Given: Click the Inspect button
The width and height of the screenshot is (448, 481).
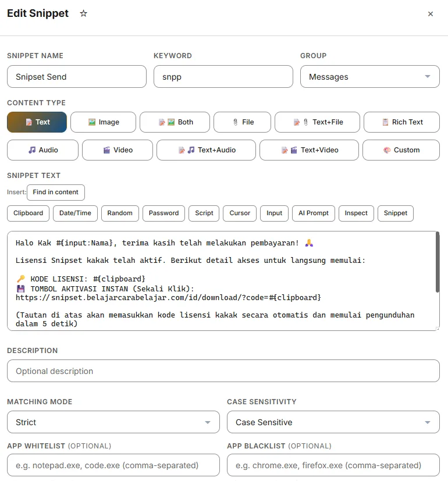Looking at the screenshot, I should tap(356, 213).
